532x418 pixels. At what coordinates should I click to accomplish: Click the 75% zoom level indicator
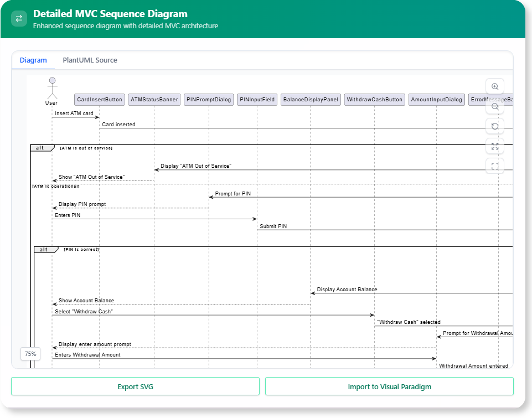click(30, 353)
